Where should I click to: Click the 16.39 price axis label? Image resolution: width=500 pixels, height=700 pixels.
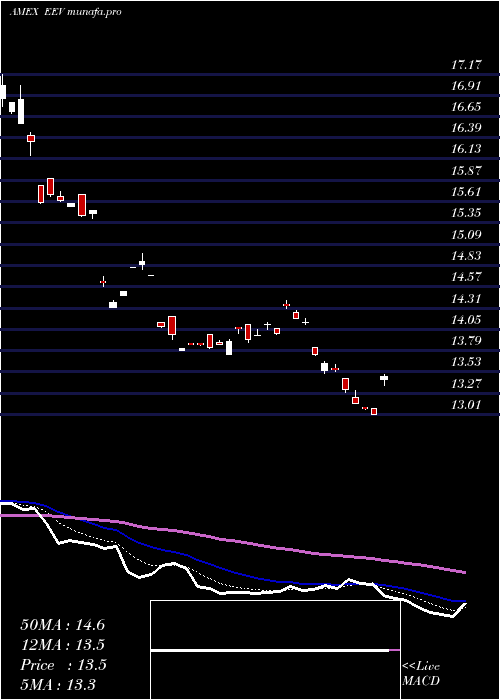click(467, 128)
